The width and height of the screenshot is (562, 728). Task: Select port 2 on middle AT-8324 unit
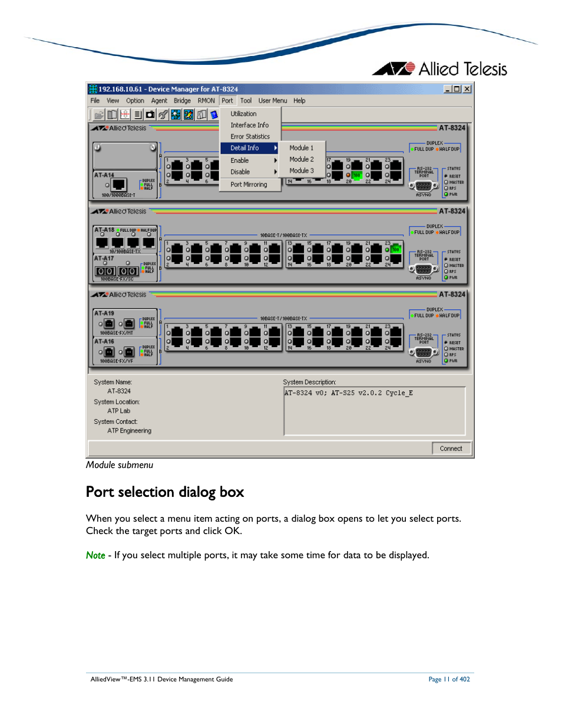coord(177,258)
